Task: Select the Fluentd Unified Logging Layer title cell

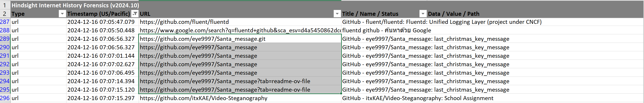Action: 442,22
